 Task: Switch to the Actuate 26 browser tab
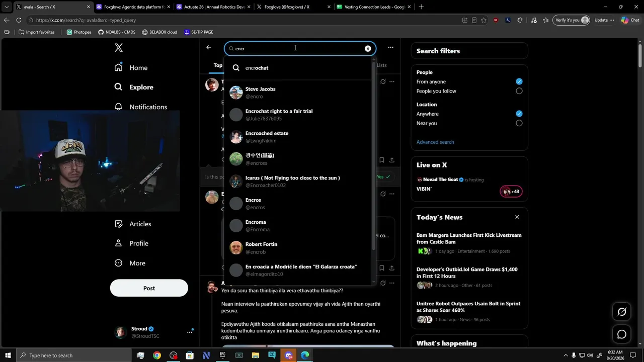pyautogui.click(x=213, y=7)
